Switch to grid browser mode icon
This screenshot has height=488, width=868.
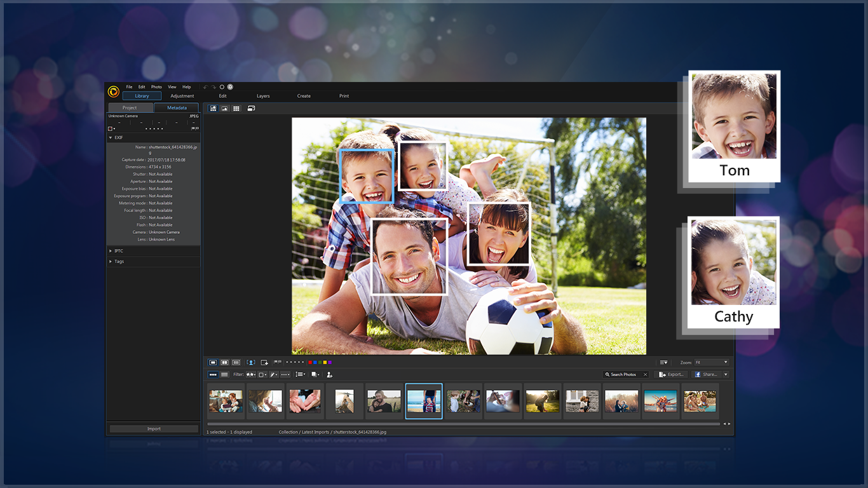tap(236, 109)
